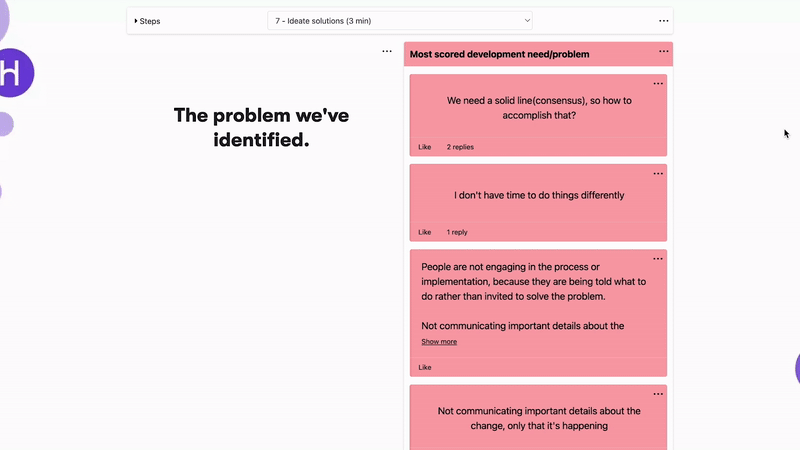This screenshot has width=800, height=450.
Task: Open options on the 'solid line(consensus)' card
Action: [x=658, y=84]
